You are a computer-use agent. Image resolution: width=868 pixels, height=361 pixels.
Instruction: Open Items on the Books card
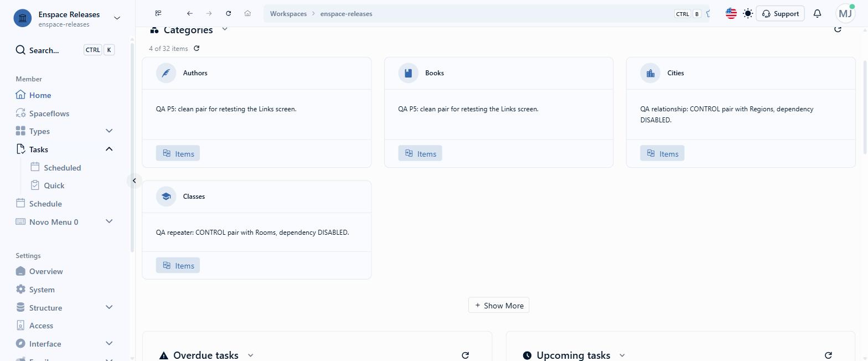[420, 153]
